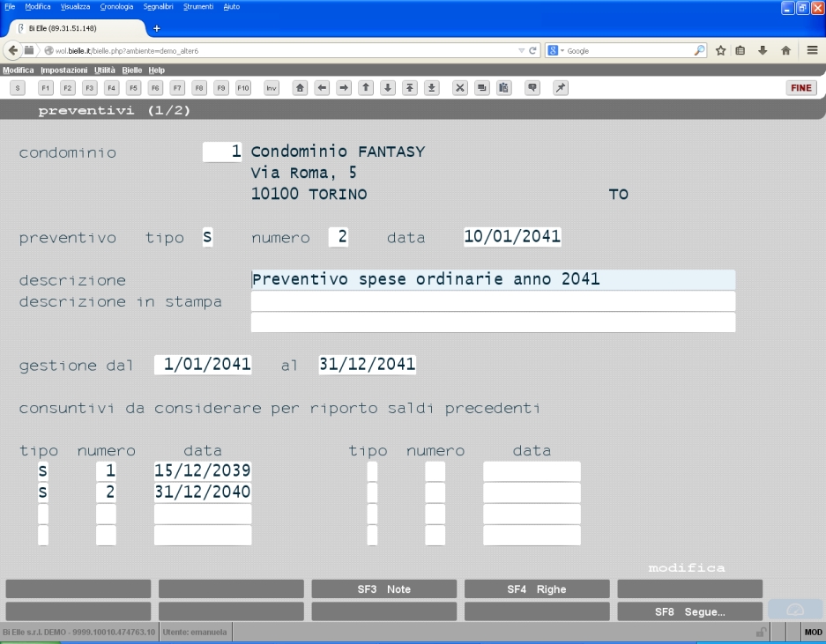Click the FINE button
The image size is (826, 644).
801,88
